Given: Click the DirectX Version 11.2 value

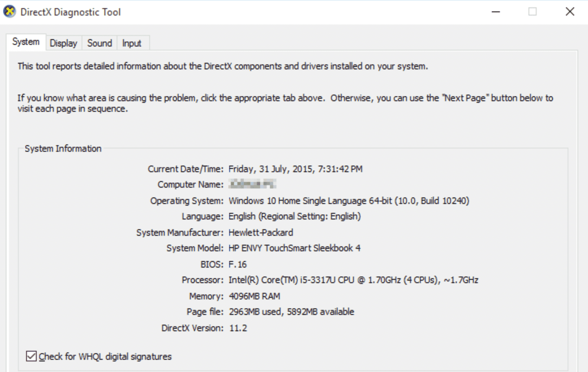Looking at the screenshot, I should click(x=238, y=328).
